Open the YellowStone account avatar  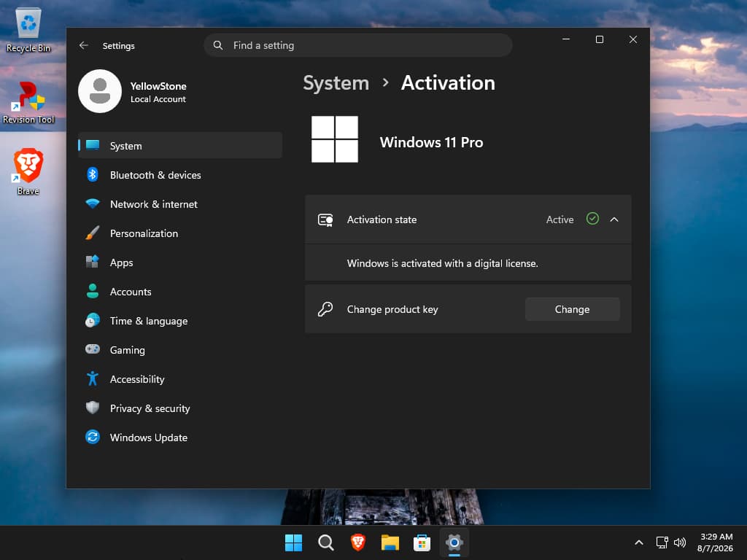point(100,91)
